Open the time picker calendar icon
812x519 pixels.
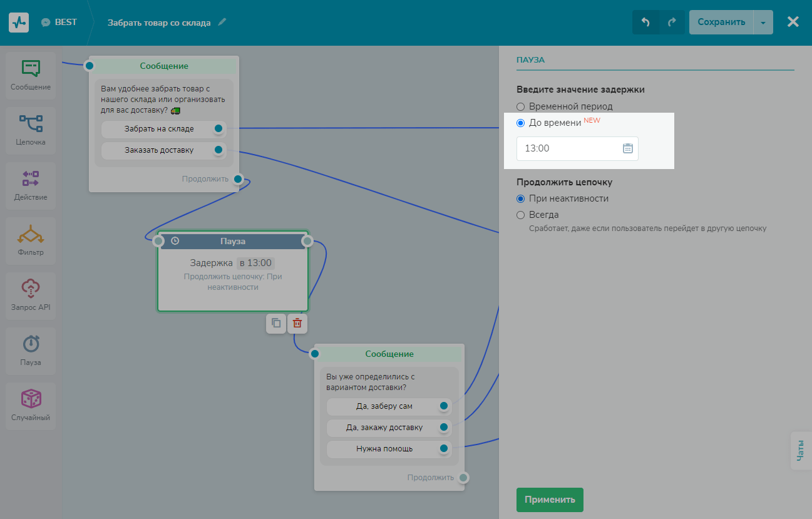point(628,148)
